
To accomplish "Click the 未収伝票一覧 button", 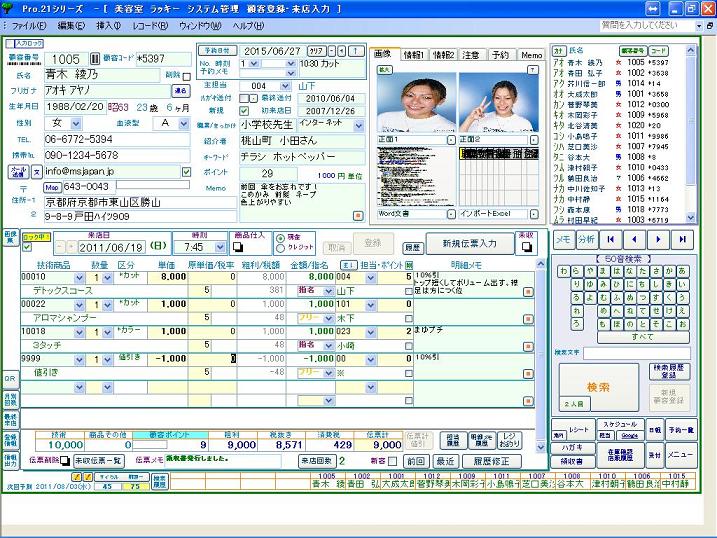I will (101, 461).
